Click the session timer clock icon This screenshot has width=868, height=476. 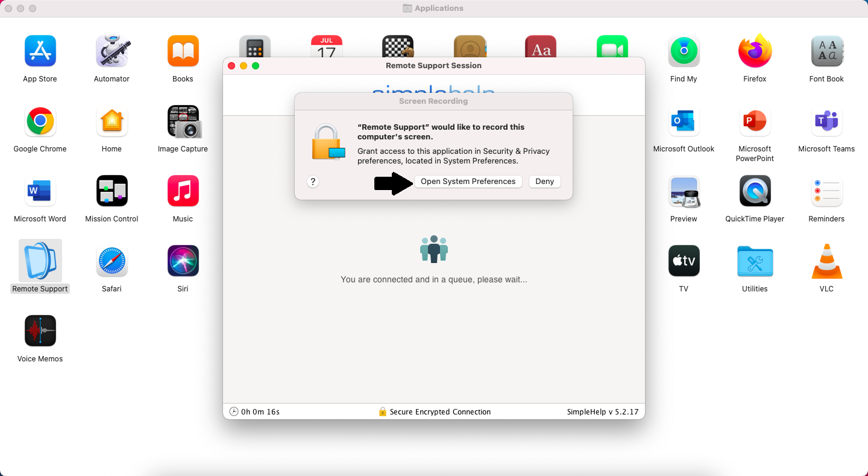(x=234, y=411)
